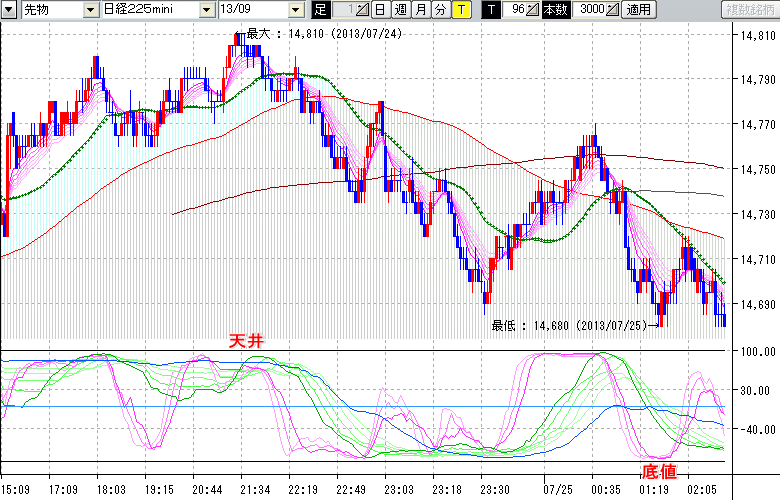Click the spinner beside the 3000 value
Image resolution: width=780 pixels, height=500 pixels.
coord(612,9)
